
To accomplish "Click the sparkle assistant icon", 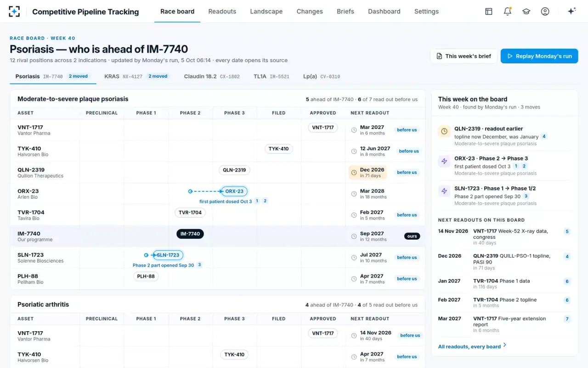I will pyautogui.click(x=572, y=11).
